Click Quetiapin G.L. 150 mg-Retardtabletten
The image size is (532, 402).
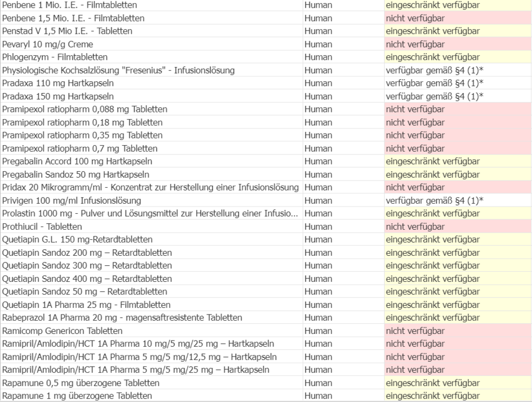pos(78,240)
